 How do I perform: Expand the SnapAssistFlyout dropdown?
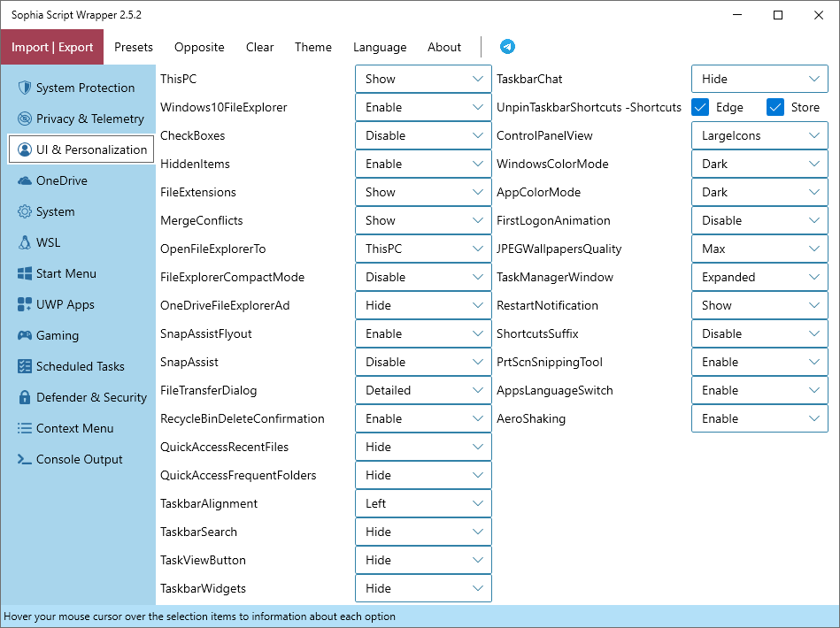click(x=423, y=333)
